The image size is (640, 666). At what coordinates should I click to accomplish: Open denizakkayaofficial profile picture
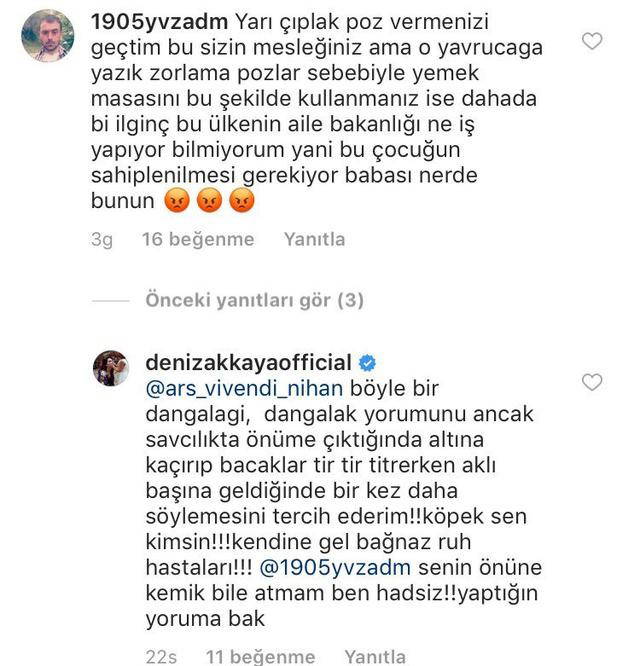(x=110, y=368)
